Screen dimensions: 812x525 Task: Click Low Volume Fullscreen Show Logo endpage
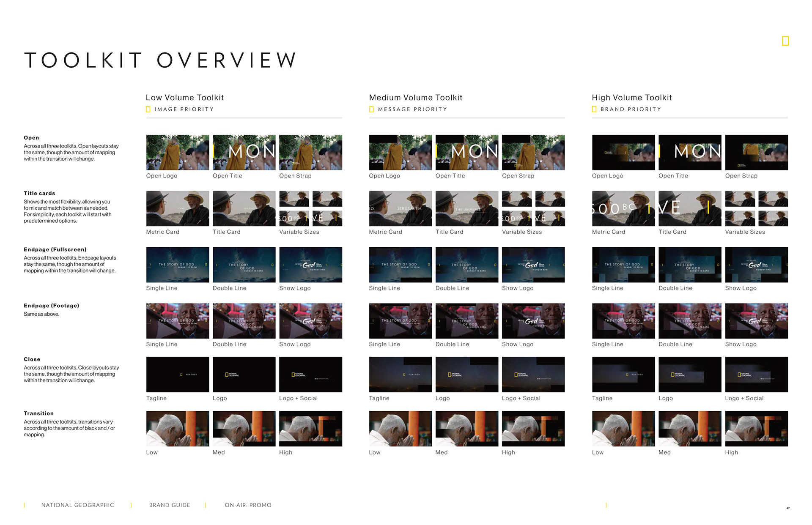click(x=310, y=265)
